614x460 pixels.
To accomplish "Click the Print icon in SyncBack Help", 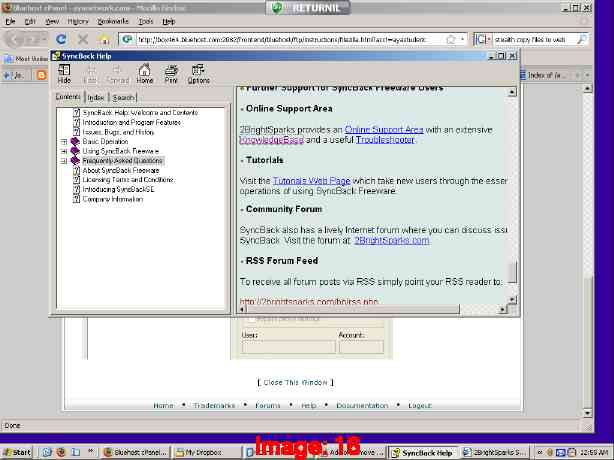I will (x=171, y=74).
